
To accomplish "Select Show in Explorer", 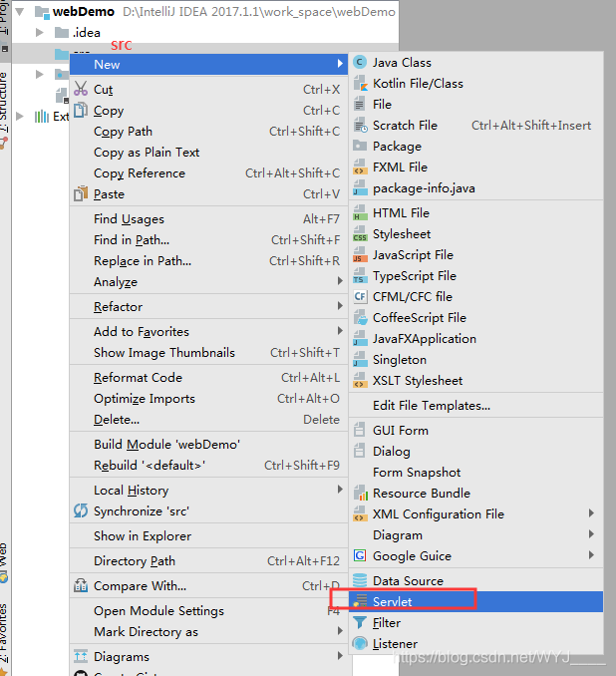I will click(x=208, y=535).
